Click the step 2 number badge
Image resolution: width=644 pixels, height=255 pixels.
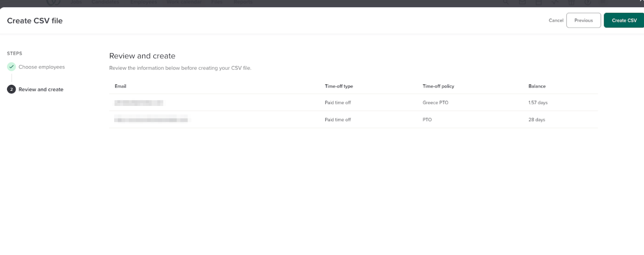pyautogui.click(x=11, y=90)
